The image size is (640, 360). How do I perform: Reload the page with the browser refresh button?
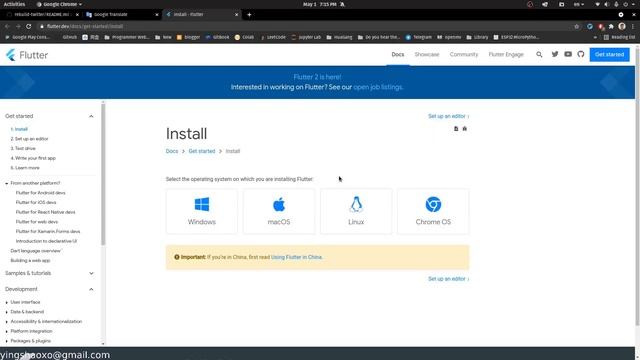[29, 26]
